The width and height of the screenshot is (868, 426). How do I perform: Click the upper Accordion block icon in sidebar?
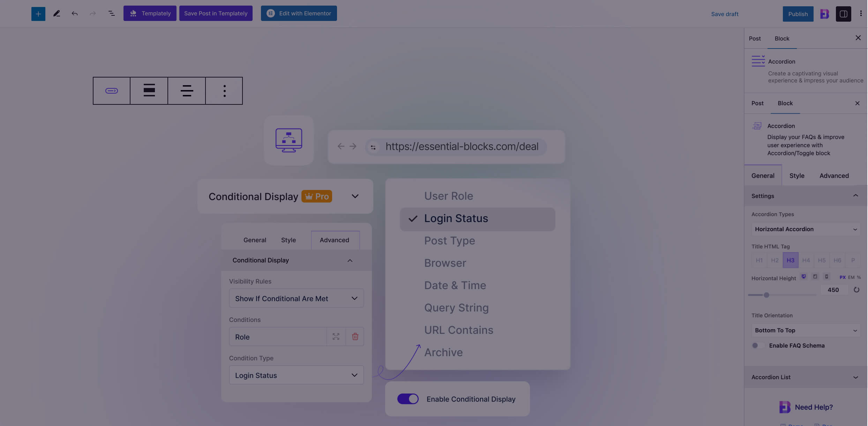click(x=758, y=61)
